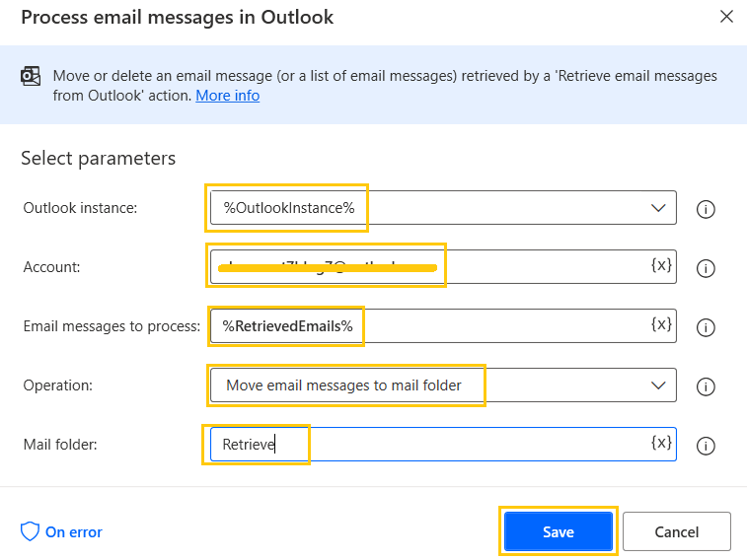Click the 'Outlook instance:' label
Screen dimensions: 747x560
point(80,208)
